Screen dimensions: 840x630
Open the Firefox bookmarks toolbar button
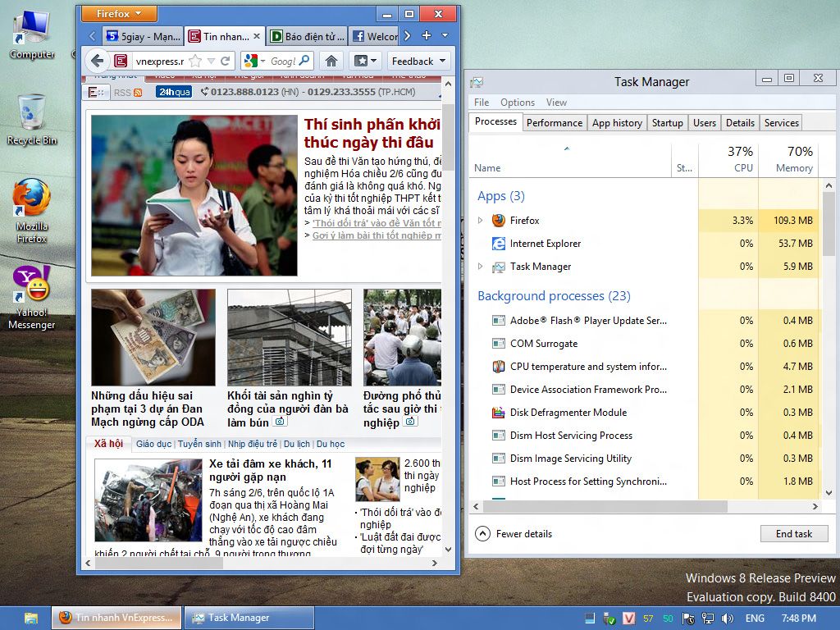[366, 61]
